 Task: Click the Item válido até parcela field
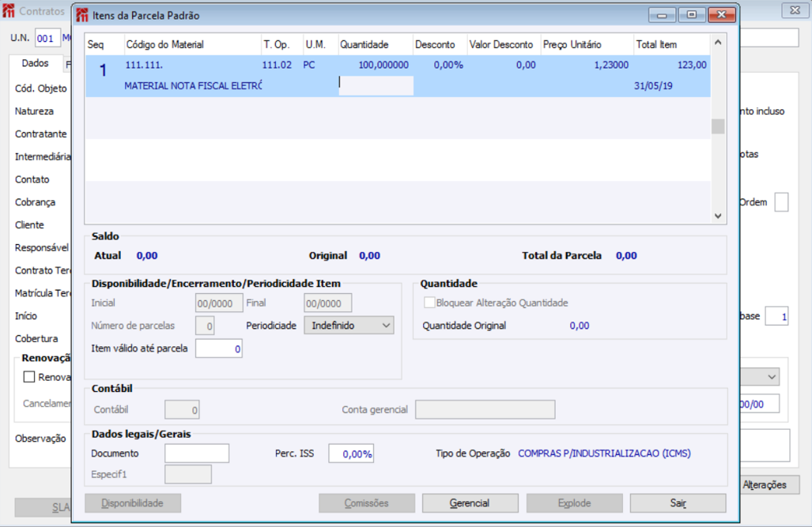tap(218, 348)
